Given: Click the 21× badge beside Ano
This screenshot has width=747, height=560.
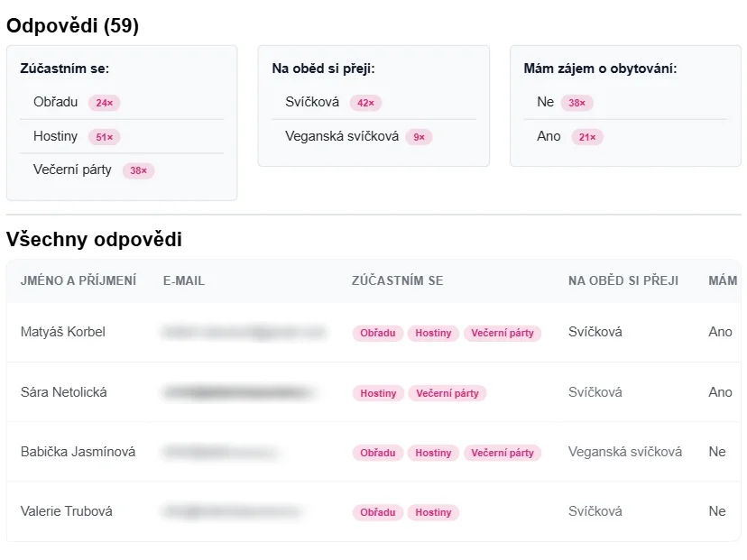Looking at the screenshot, I should point(587,137).
